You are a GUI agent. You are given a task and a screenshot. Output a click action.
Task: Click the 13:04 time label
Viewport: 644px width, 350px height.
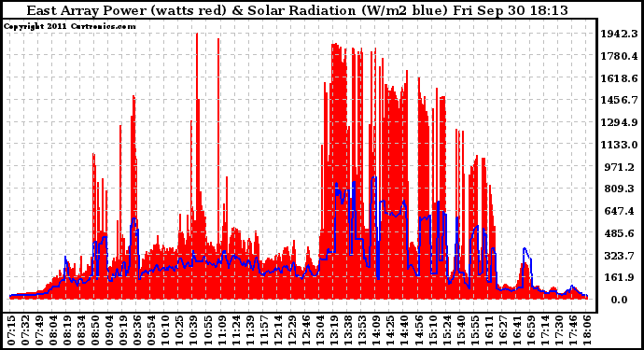coord(319,330)
